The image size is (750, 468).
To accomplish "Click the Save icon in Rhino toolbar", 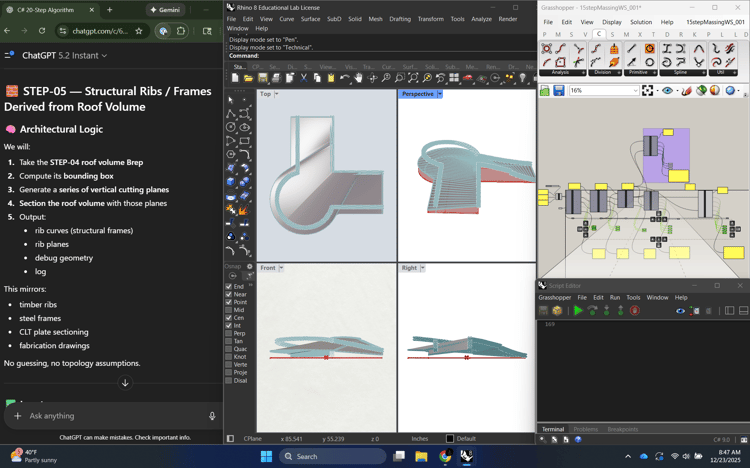I will 263,78.
